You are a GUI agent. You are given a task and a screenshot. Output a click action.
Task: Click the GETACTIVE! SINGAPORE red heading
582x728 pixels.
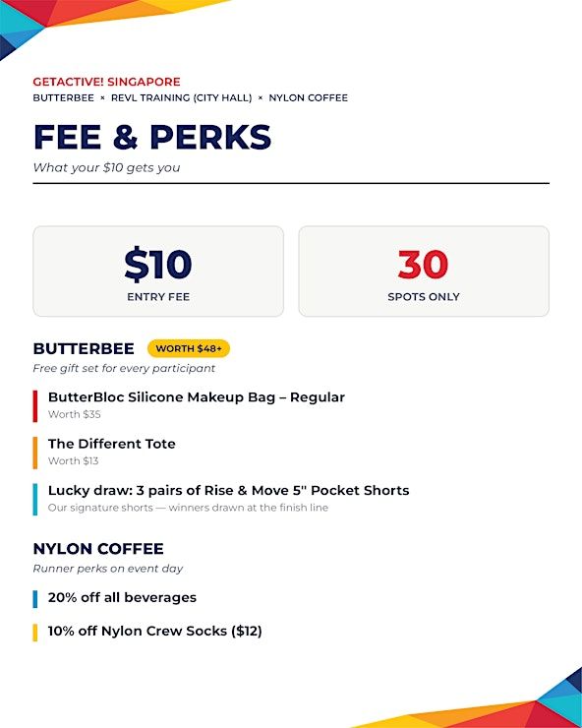coord(106,82)
